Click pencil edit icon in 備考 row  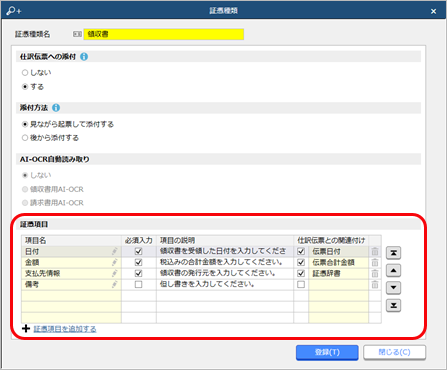coord(115,284)
